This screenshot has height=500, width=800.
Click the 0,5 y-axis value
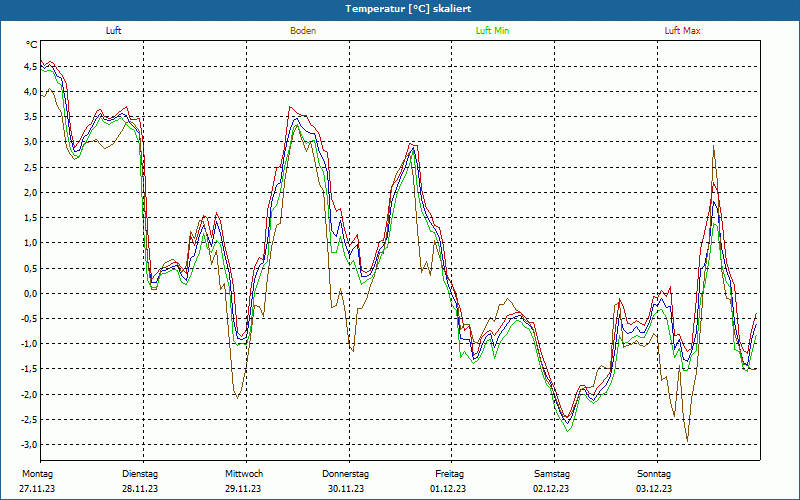pos(31,268)
